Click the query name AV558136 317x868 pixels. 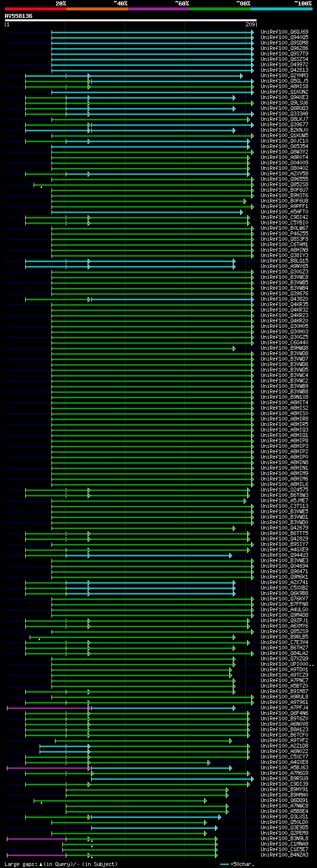pyautogui.click(x=19, y=16)
